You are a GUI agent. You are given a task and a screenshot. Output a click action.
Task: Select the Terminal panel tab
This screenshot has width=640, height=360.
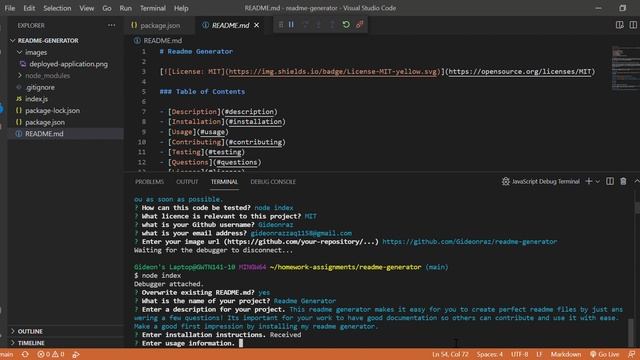[x=224, y=182]
